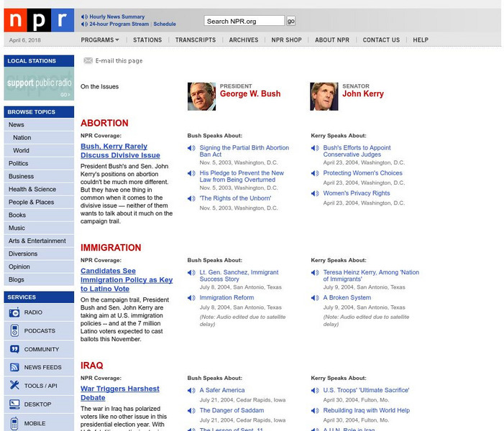Open Transcripts in the top navigation
Image resolution: width=504 pixels, height=431 pixels.
pos(196,40)
